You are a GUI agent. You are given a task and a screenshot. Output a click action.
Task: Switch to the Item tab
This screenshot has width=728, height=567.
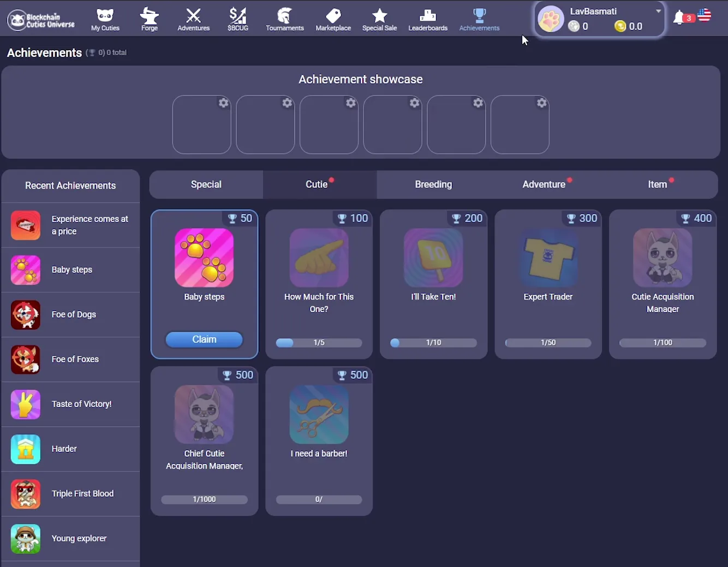pyautogui.click(x=660, y=184)
